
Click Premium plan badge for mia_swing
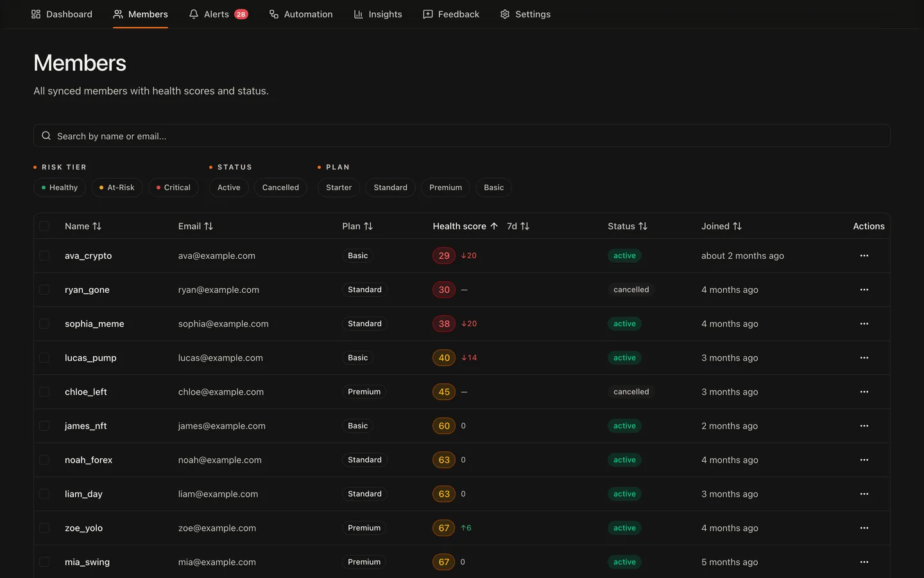[x=364, y=562]
